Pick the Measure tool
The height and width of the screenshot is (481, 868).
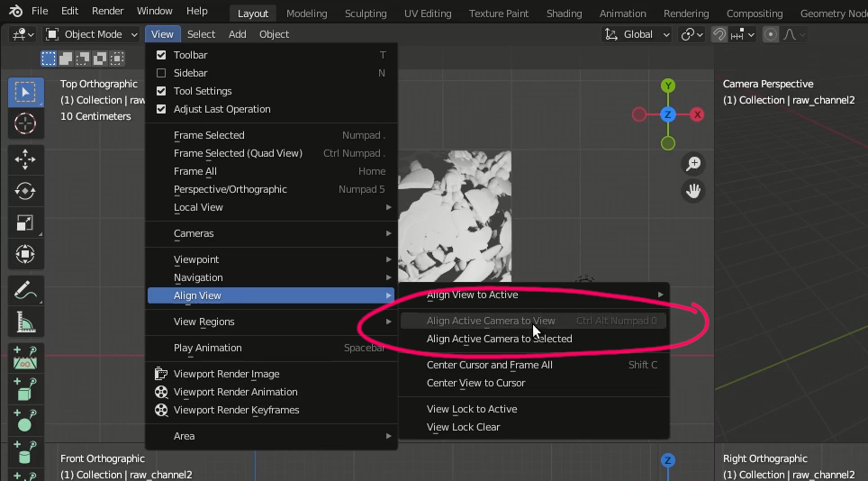point(25,322)
